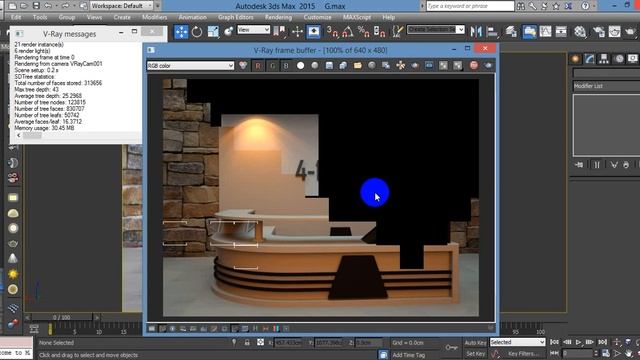
Task: Click the Mirror tool icon
Action: tap(476, 31)
